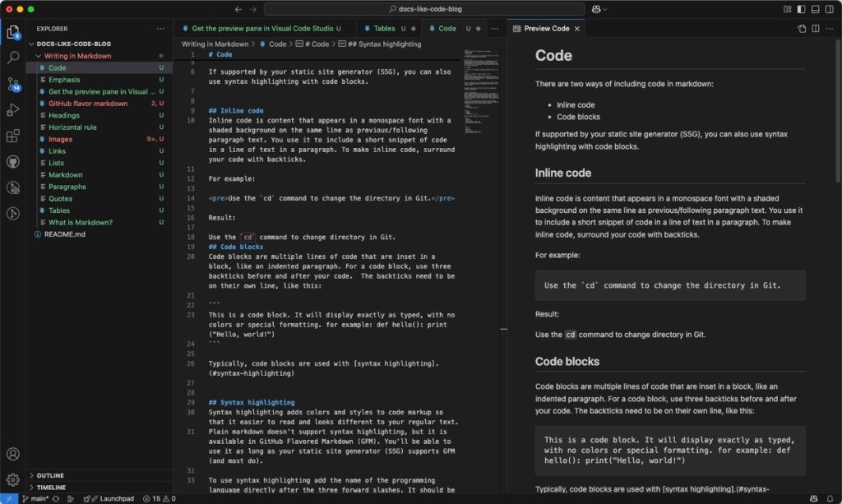Click Show Source icon in preview toolbar

click(802, 29)
